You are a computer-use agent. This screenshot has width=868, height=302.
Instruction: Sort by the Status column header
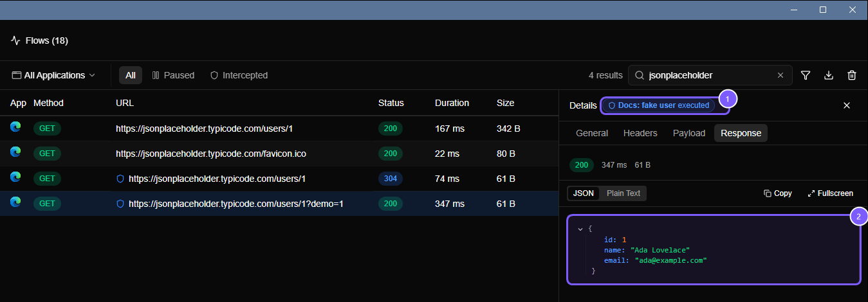pos(391,103)
